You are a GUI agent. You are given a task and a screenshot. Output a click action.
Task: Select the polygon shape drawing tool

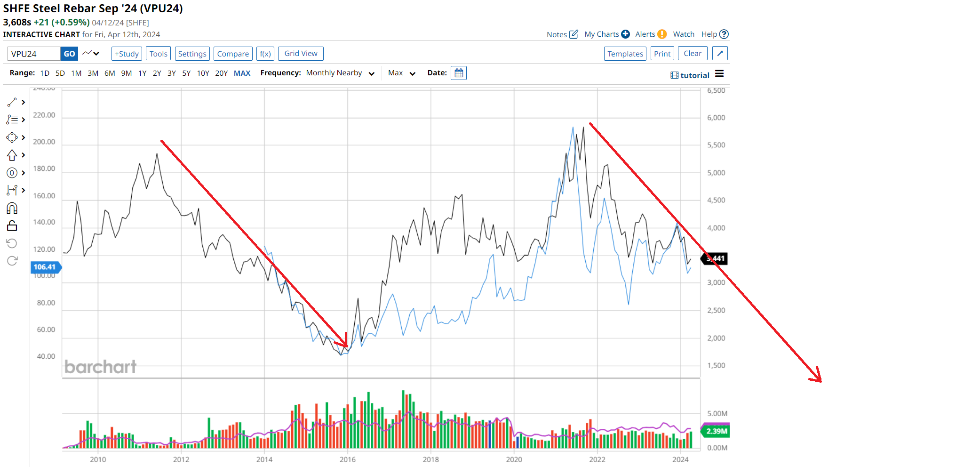pyautogui.click(x=12, y=137)
